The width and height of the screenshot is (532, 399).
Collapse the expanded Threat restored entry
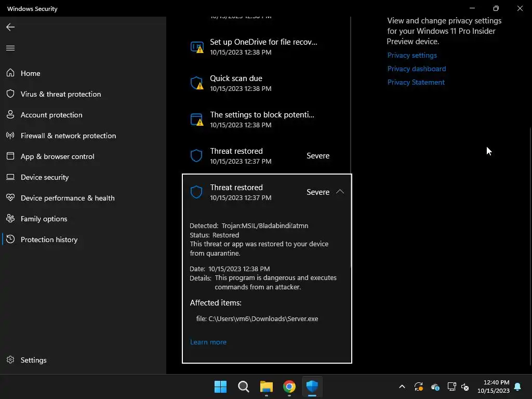point(340,192)
